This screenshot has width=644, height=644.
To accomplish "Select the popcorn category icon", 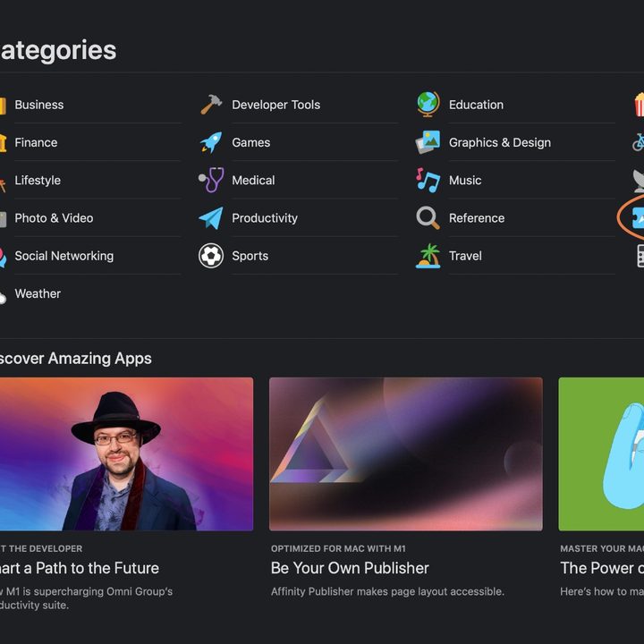I will 639,105.
